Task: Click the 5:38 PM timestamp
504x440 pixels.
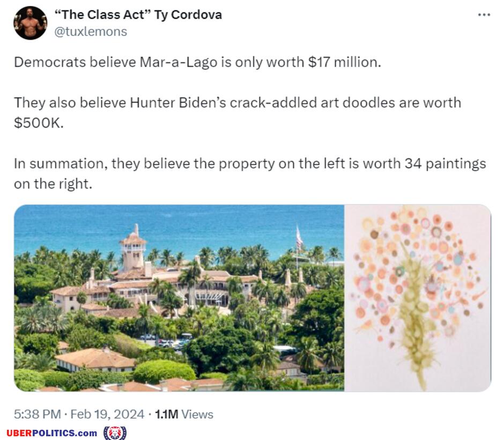Action: [38, 414]
